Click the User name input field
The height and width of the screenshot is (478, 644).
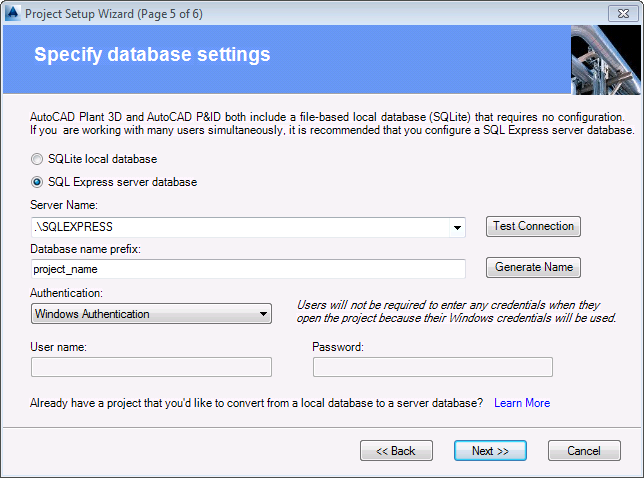pos(151,367)
